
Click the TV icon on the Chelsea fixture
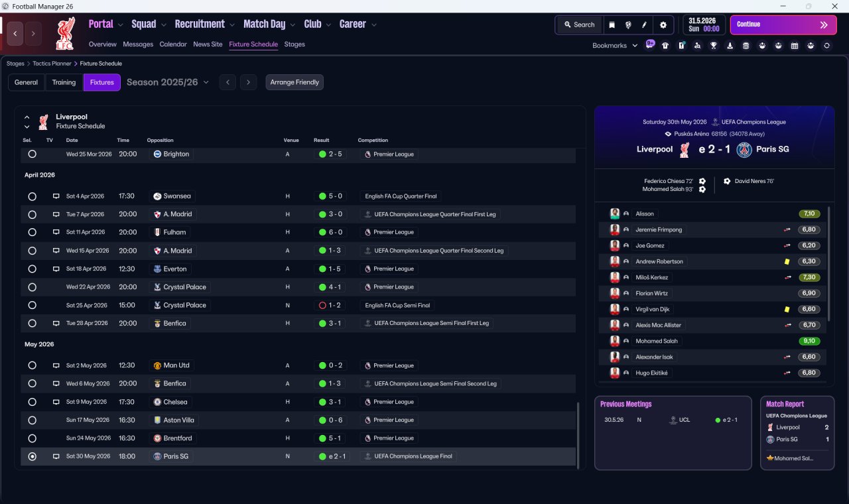(56, 402)
